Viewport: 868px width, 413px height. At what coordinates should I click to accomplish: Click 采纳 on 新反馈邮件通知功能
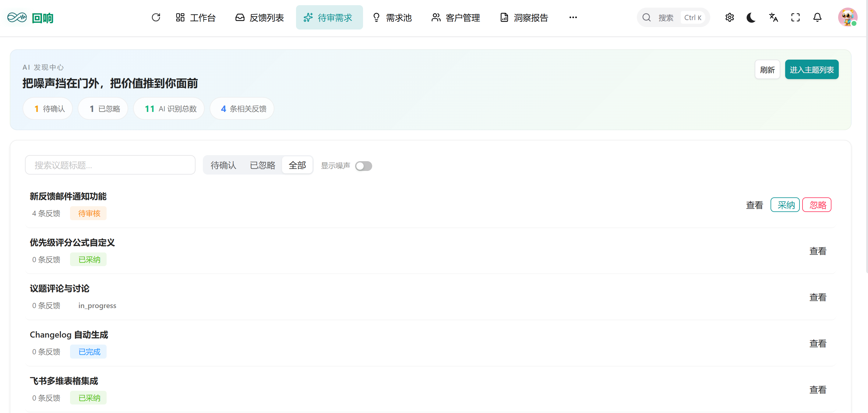pyautogui.click(x=785, y=205)
